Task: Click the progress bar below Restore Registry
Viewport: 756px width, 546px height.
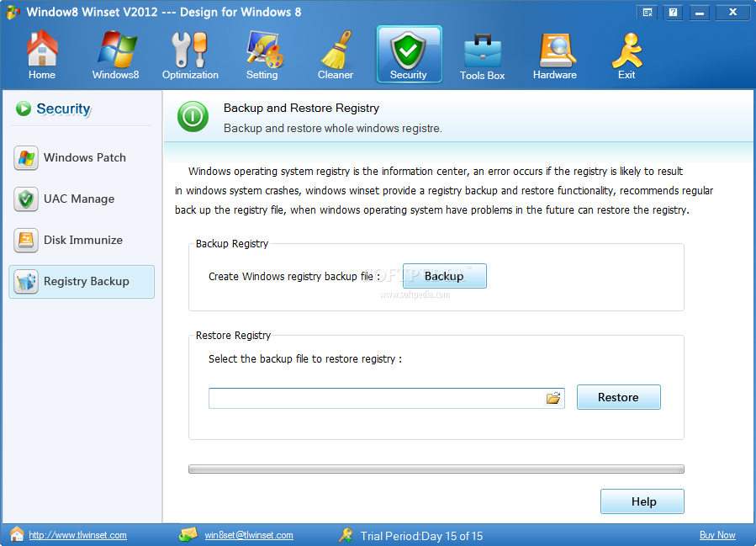Action: pos(436,469)
